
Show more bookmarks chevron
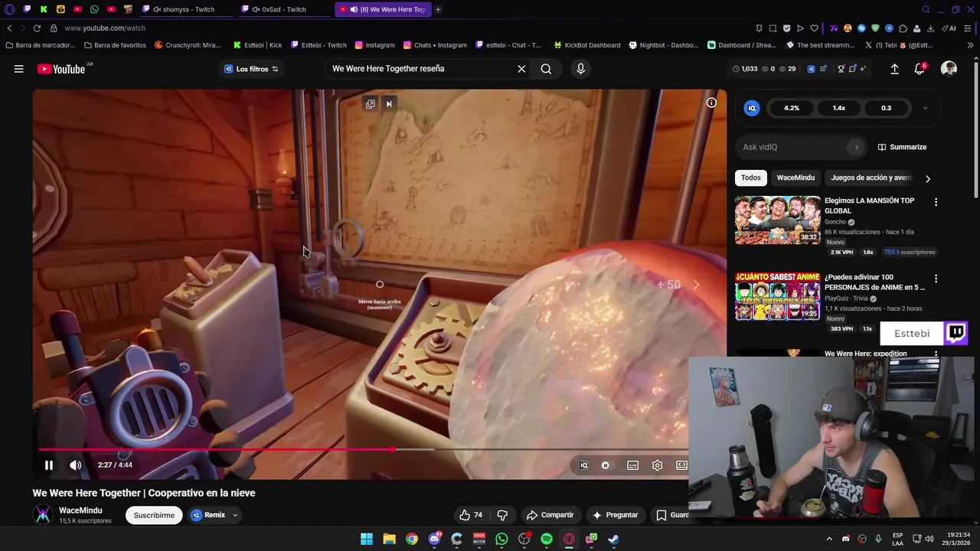coord(970,45)
